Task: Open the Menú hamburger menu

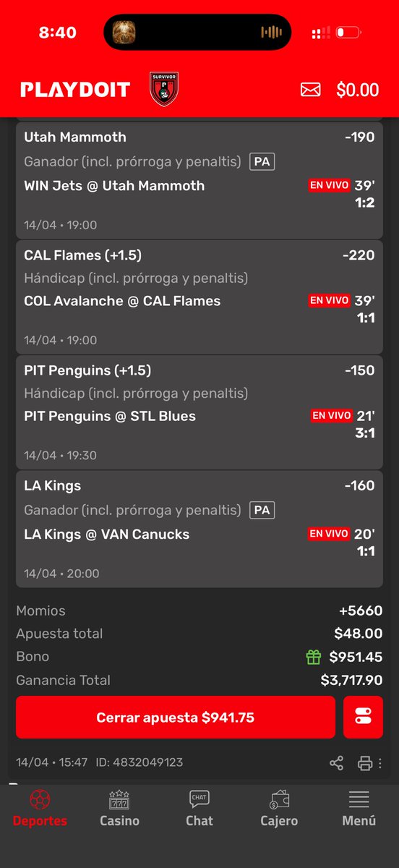Action: [359, 799]
